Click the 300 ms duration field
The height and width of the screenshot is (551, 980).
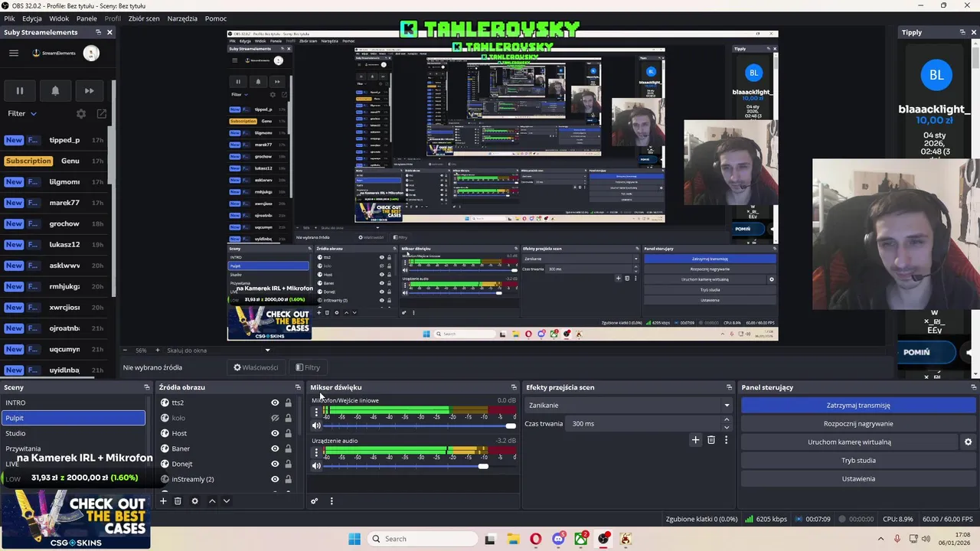pyautogui.click(x=644, y=424)
